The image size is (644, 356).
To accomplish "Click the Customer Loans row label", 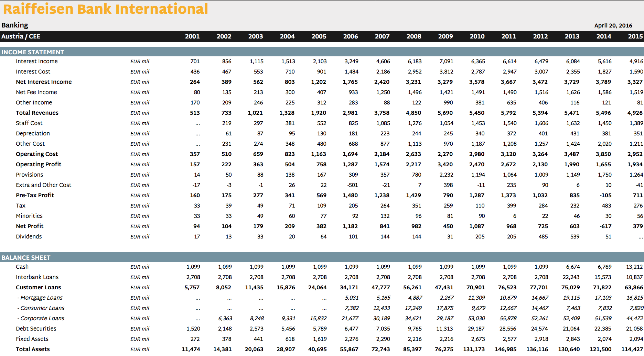I will (39, 287).
